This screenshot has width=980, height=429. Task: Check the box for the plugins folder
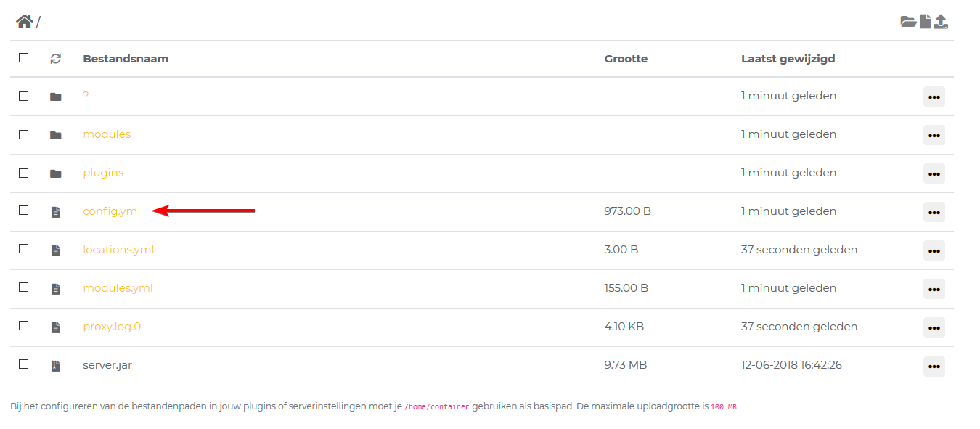[x=24, y=173]
